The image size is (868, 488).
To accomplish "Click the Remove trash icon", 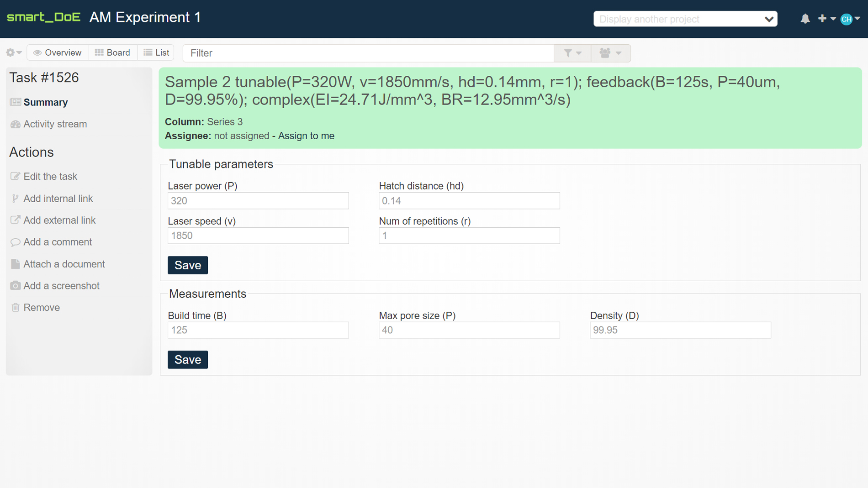I will click(x=15, y=307).
